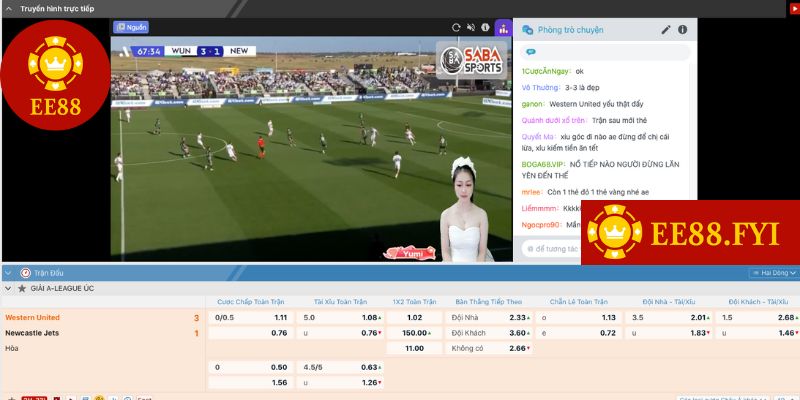The height and width of the screenshot is (400, 800).
Task: Click 1X2 Toàn Trận column header
Action: point(414,302)
